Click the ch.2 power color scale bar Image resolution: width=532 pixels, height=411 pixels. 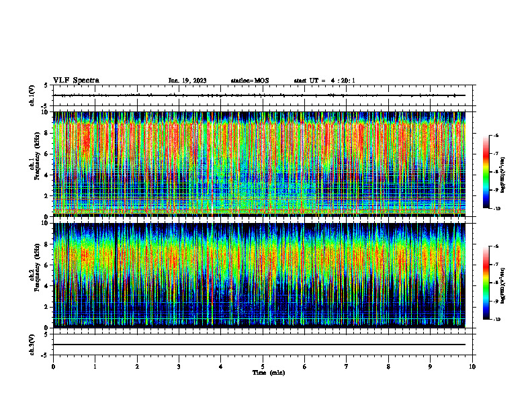point(486,283)
